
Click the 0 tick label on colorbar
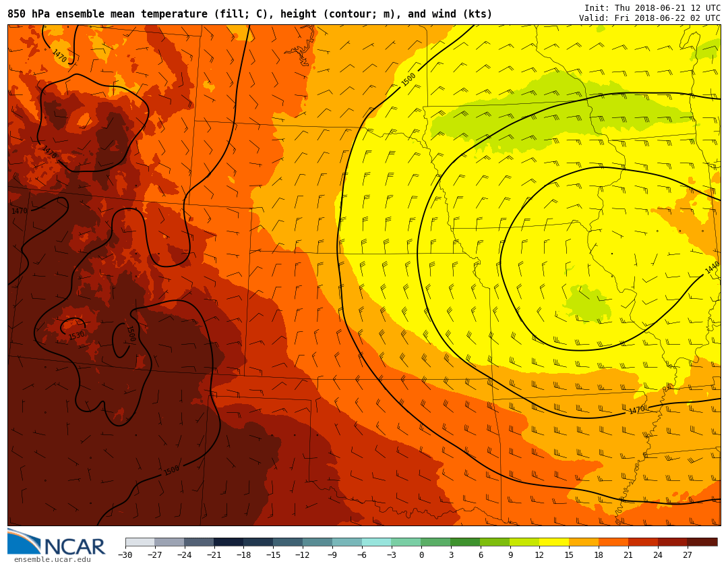pos(421,555)
